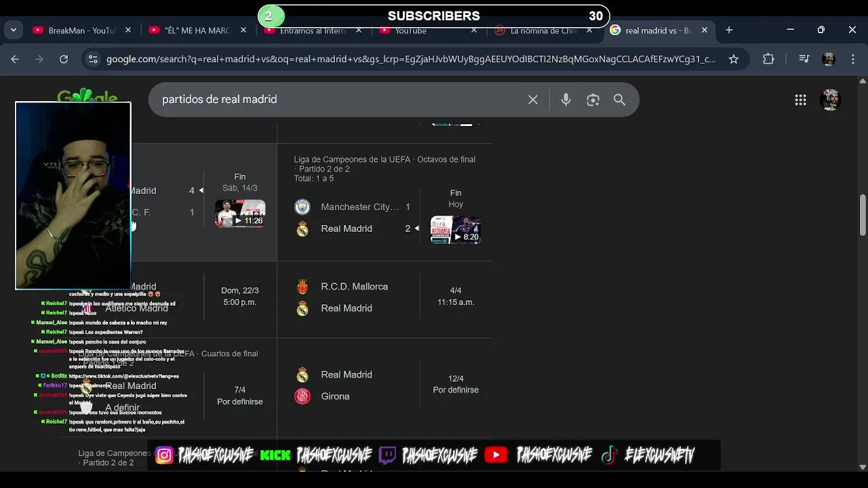Click the address bar URL
This screenshot has width=868, height=488.
click(x=410, y=59)
